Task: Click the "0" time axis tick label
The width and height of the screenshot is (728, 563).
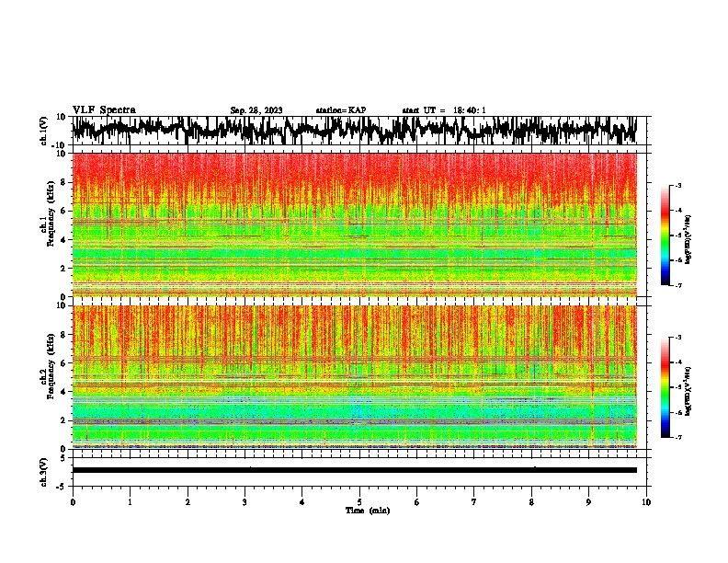Action: tap(73, 502)
